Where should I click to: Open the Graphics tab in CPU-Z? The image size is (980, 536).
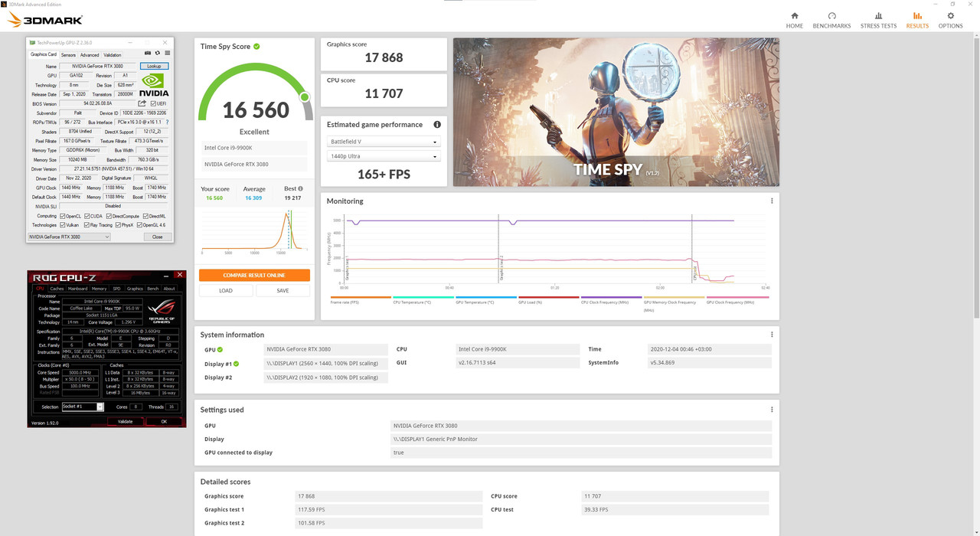tap(135, 289)
